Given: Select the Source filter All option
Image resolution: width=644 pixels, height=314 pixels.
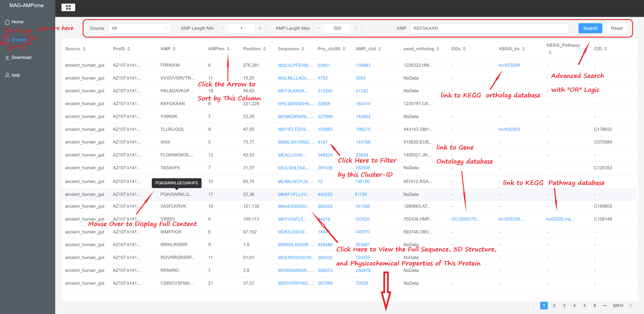Looking at the screenshot, I should (138, 28).
